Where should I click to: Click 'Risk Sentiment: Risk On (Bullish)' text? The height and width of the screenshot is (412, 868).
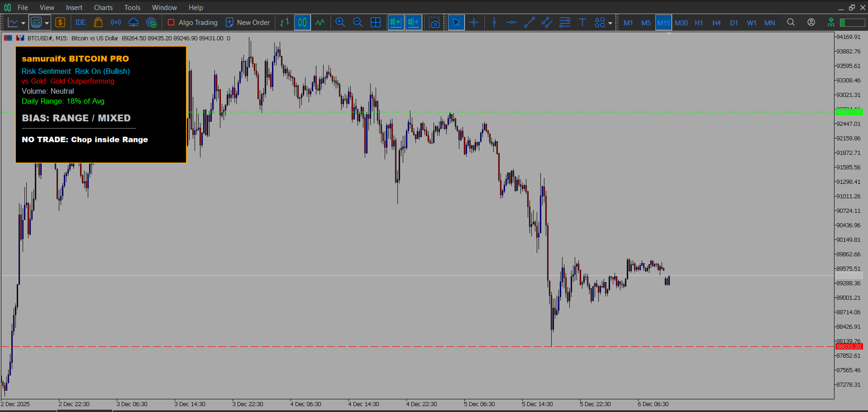(76, 71)
